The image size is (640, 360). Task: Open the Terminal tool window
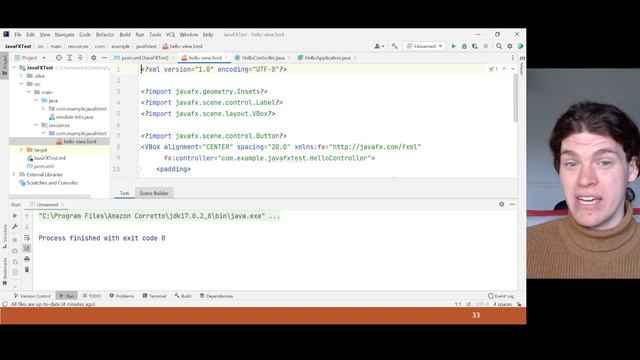click(x=154, y=296)
